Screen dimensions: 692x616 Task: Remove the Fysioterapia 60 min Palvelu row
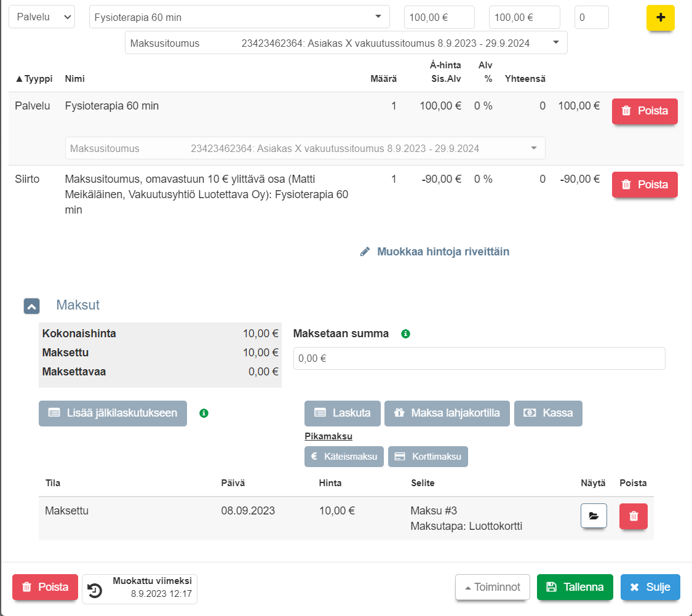coord(644,111)
